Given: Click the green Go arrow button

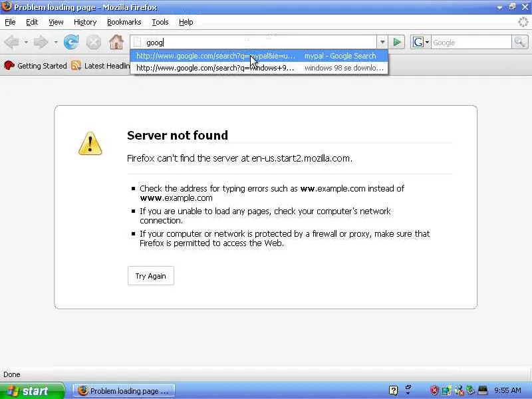Looking at the screenshot, I should coord(396,43).
